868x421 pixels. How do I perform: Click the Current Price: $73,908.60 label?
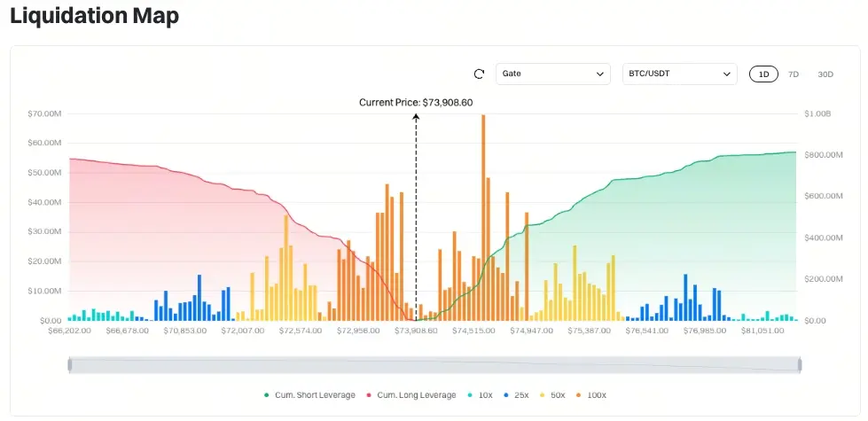point(416,102)
